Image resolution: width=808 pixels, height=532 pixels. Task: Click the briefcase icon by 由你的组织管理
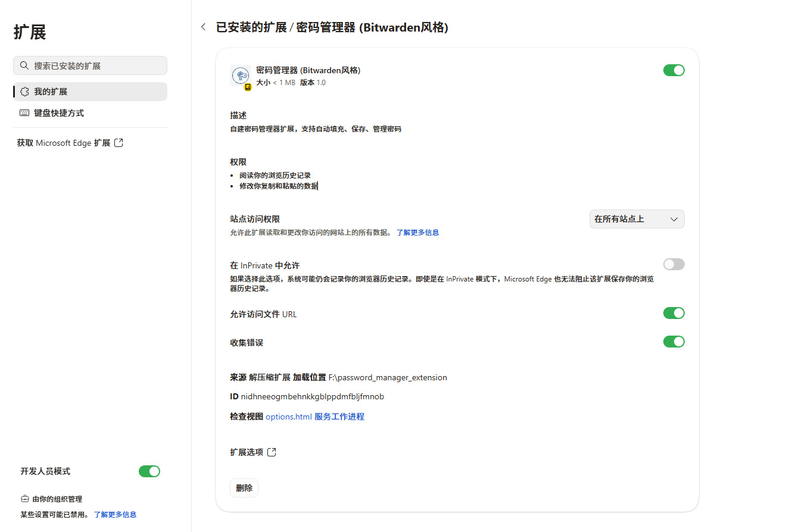pos(24,499)
